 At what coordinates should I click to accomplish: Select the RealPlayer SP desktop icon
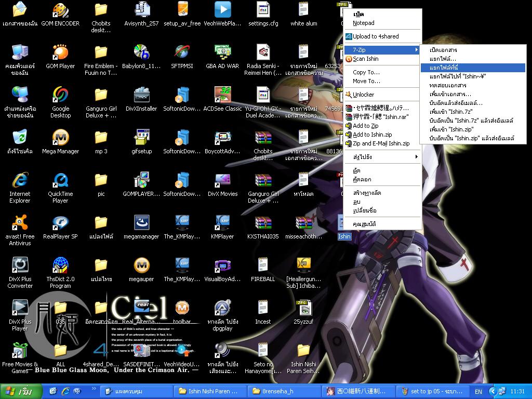[60, 223]
